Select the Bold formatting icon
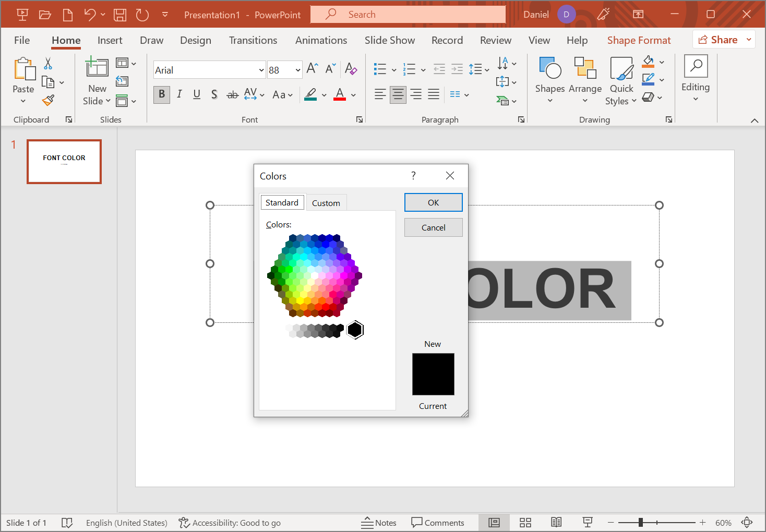This screenshot has height=532, width=766. coord(161,94)
